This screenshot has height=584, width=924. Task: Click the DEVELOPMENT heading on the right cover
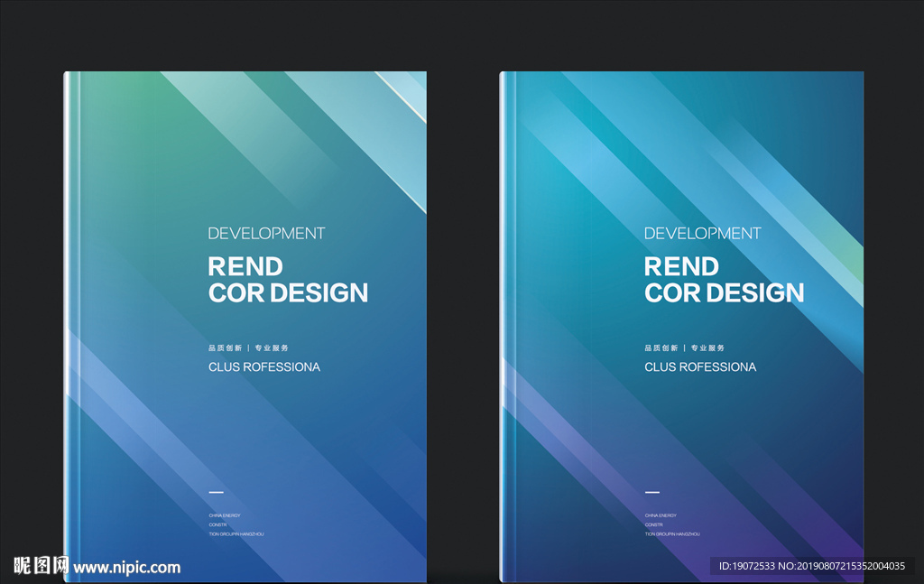coord(702,234)
